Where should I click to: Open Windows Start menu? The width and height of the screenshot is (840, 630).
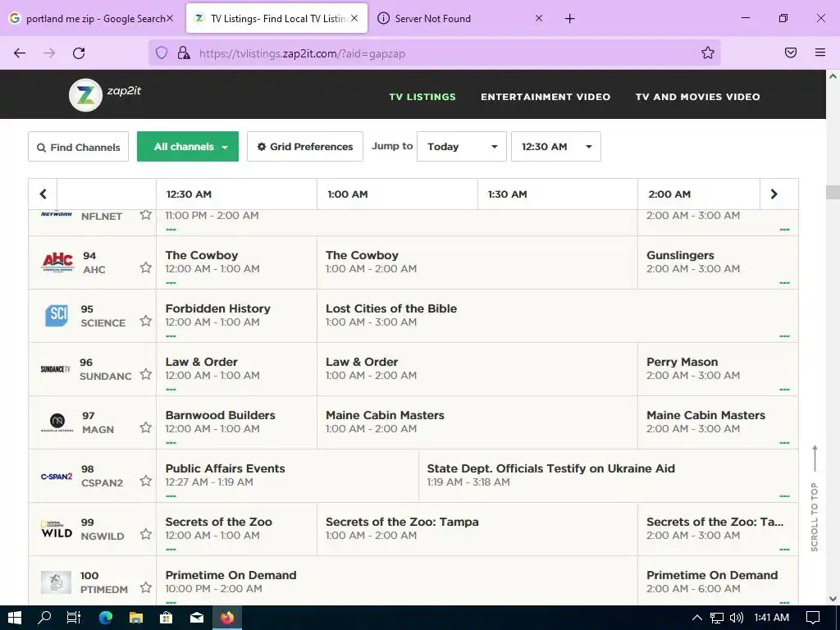[15, 618]
